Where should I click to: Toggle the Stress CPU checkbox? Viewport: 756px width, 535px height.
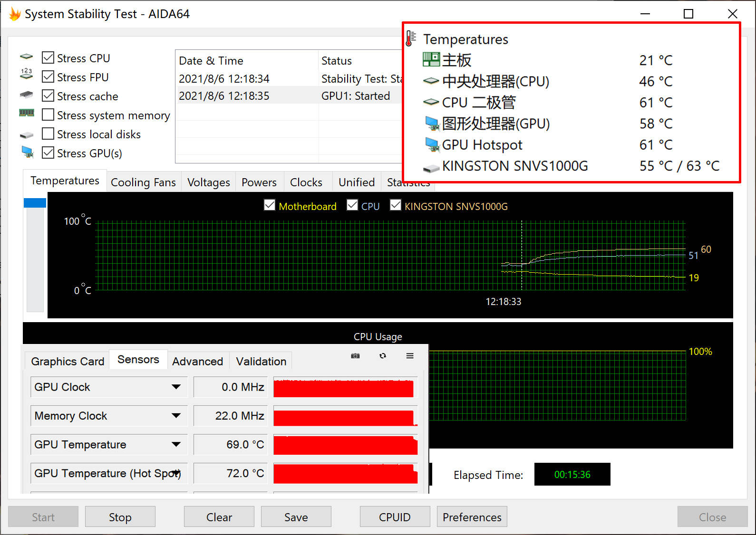tap(48, 57)
